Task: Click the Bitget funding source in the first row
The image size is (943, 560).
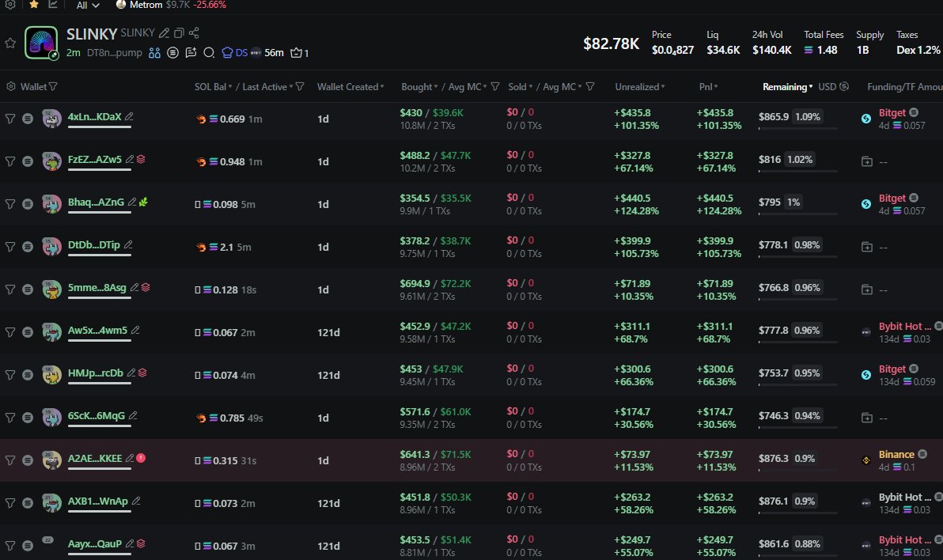Action: [892, 113]
